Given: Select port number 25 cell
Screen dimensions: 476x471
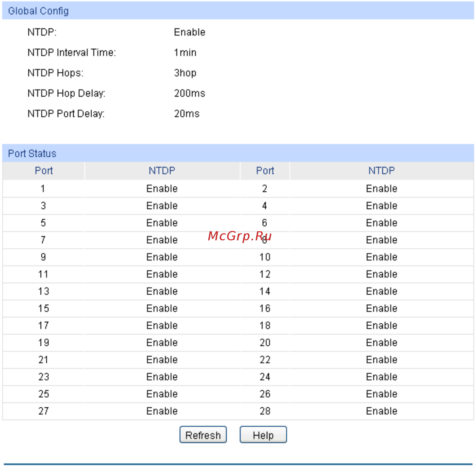Looking at the screenshot, I should tap(44, 394).
